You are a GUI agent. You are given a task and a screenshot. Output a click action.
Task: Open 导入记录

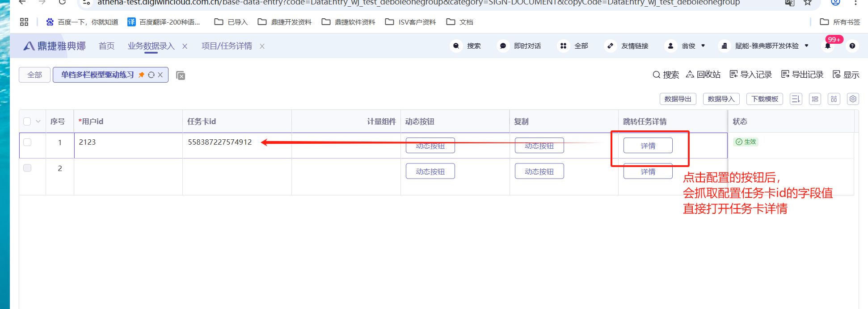pos(750,75)
